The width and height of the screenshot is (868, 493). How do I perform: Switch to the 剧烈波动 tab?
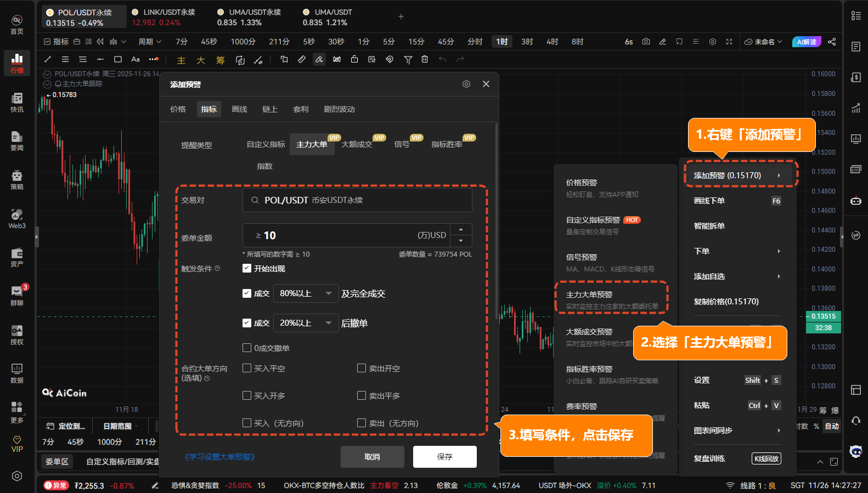[x=339, y=109]
